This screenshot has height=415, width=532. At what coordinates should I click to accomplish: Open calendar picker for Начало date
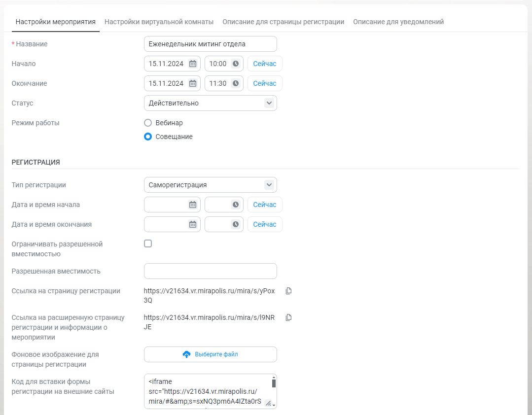193,64
